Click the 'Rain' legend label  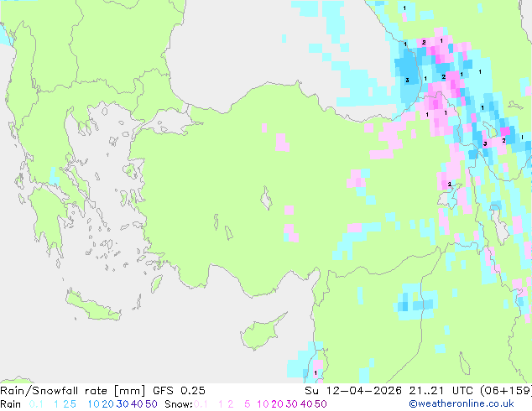tap(11, 404)
